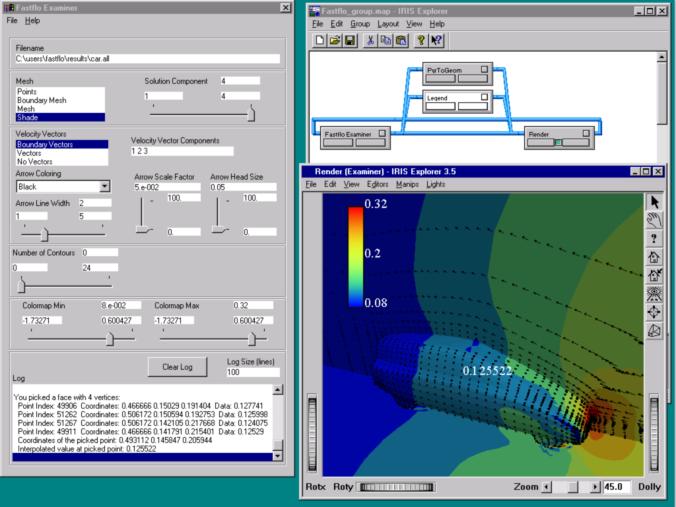
Task: Open the Manips menu in Render window
Action: coord(407,184)
